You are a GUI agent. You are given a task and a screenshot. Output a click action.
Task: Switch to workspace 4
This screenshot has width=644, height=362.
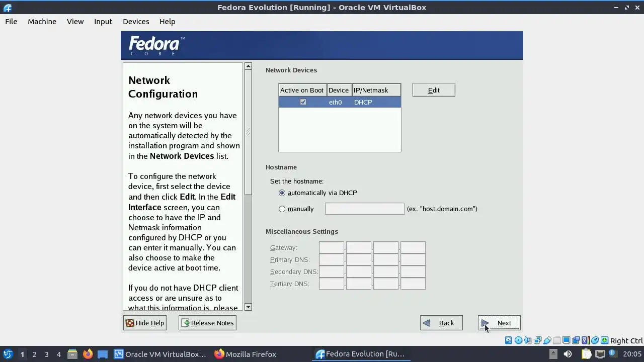[58, 354]
